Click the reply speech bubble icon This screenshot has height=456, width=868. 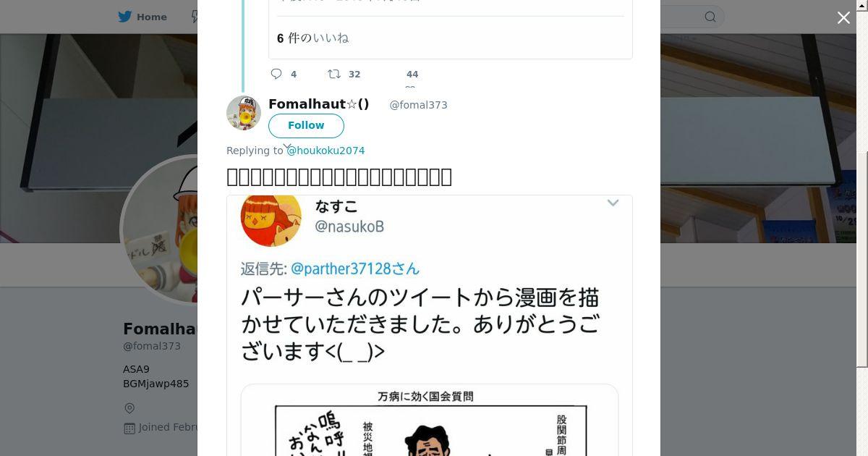click(276, 74)
